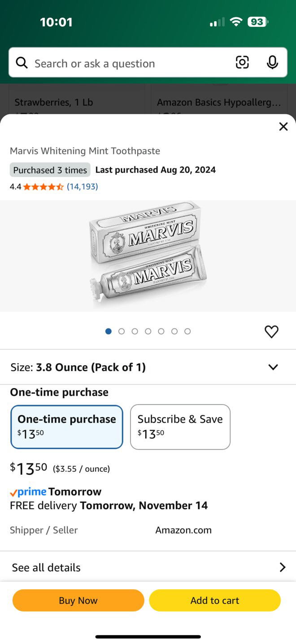Viewport: 296px width, 644px height.
Task: Tap the Search or ask a question field
Action: click(130, 63)
